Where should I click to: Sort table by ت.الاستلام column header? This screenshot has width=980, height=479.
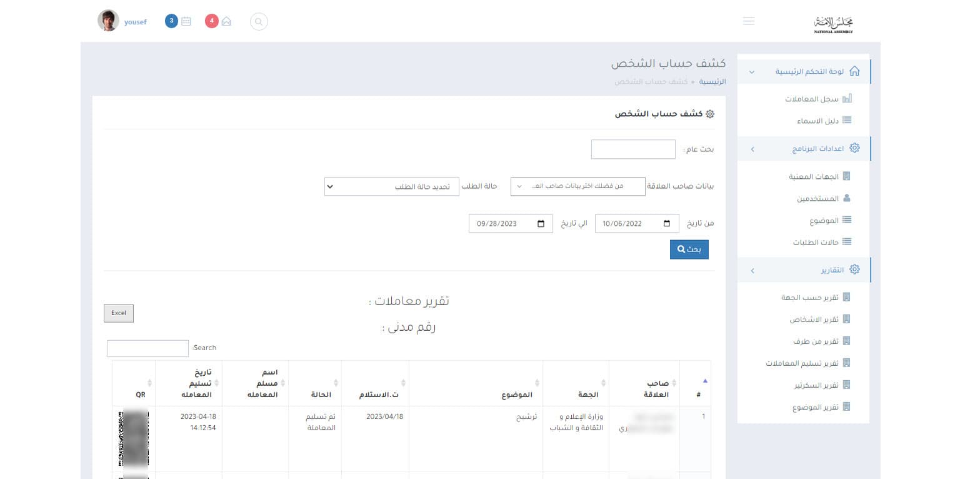375,383
